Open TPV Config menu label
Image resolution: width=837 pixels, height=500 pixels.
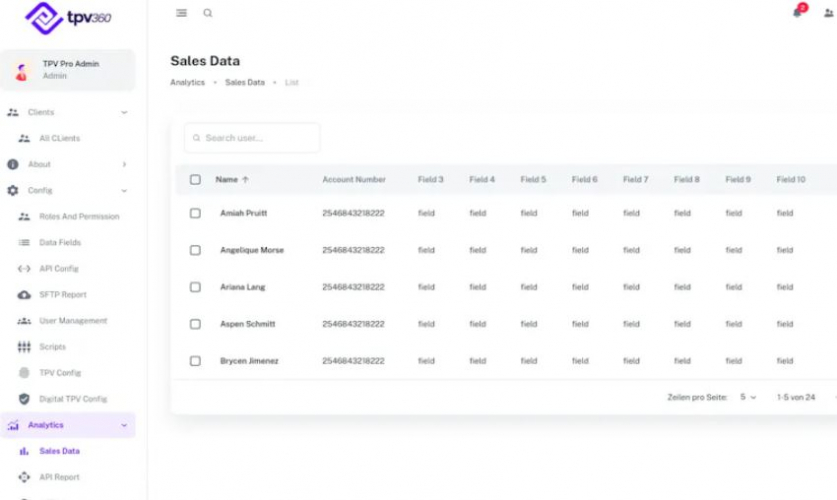[x=60, y=373]
